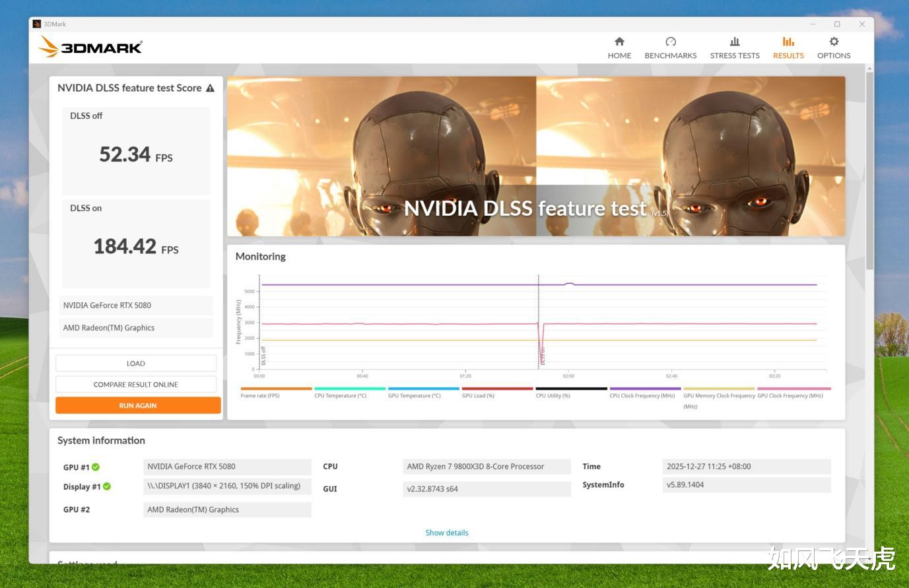Image resolution: width=909 pixels, height=588 pixels.
Task: Click COMPARE RESULT ONLINE
Action: pos(136,385)
